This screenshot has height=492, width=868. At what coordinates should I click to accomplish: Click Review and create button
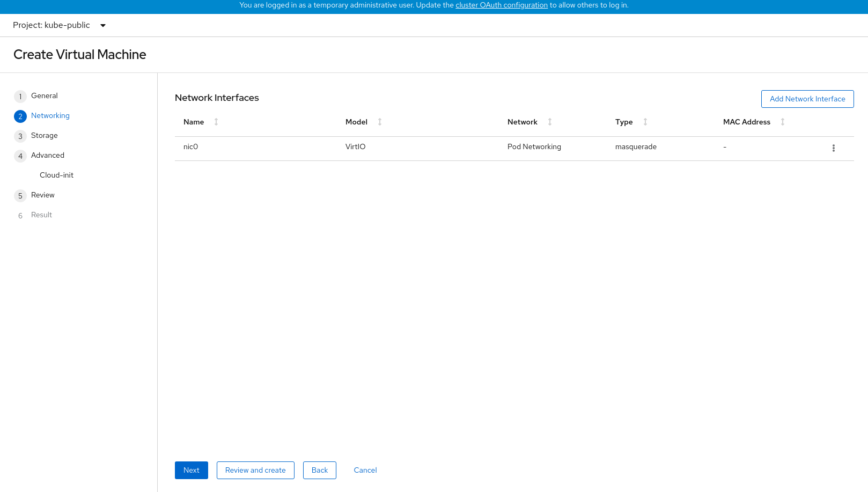(255, 470)
